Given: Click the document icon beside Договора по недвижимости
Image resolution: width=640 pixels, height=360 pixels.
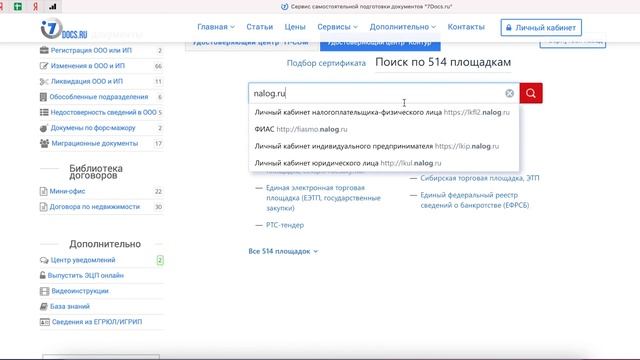Looking at the screenshot, I should click(43, 207).
